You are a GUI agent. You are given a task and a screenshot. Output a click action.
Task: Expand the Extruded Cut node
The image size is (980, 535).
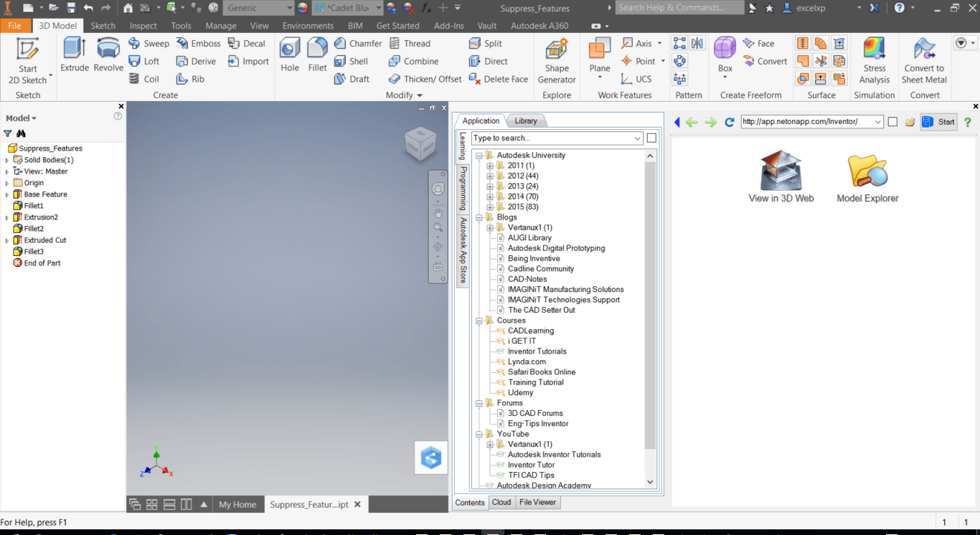click(x=7, y=240)
